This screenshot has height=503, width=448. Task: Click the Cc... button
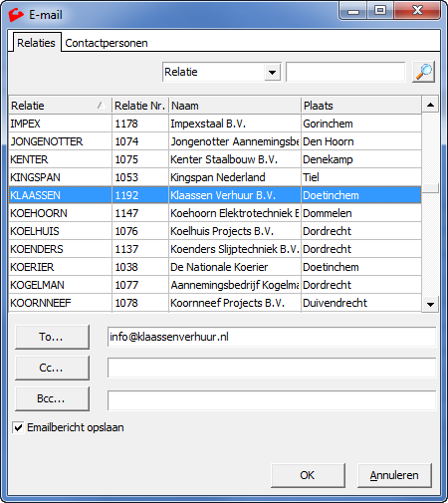52,368
